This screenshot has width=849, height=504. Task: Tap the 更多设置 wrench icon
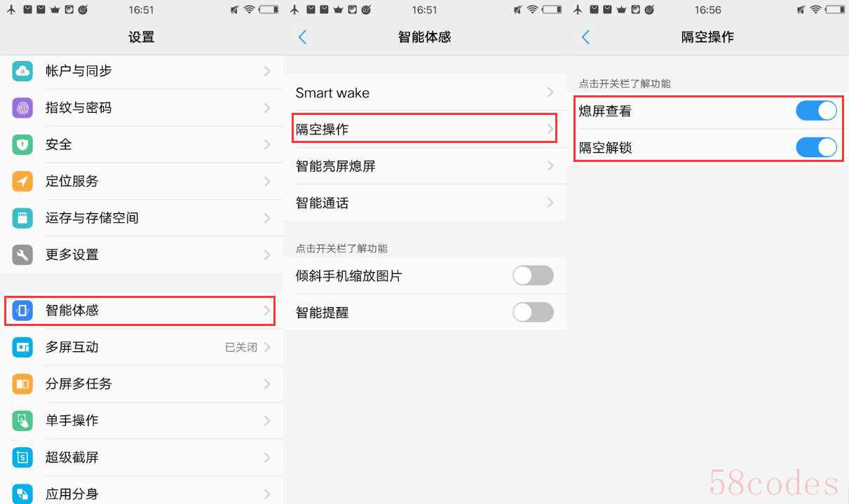(22, 254)
